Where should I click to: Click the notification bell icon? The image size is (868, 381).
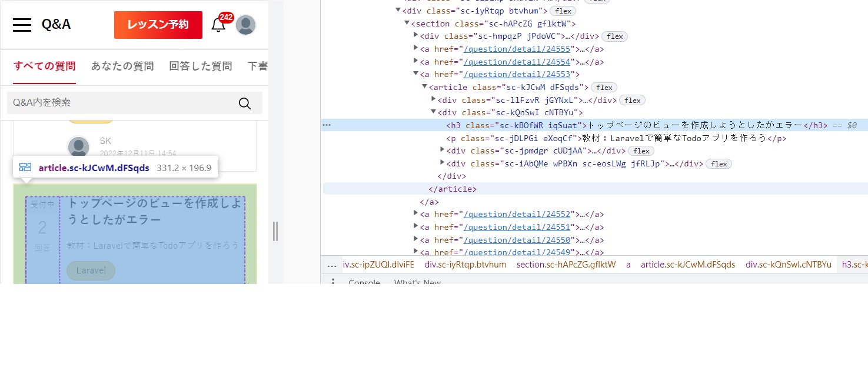(x=218, y=25)
